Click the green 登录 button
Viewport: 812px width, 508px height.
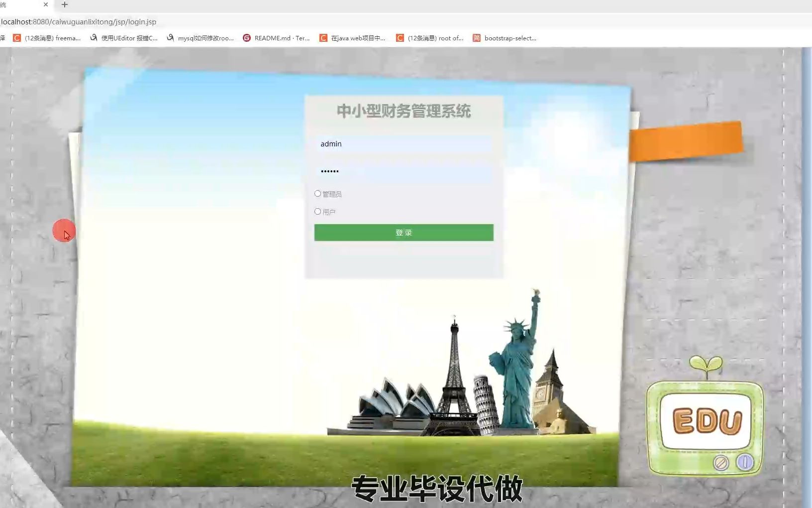[x=404, y=233]
